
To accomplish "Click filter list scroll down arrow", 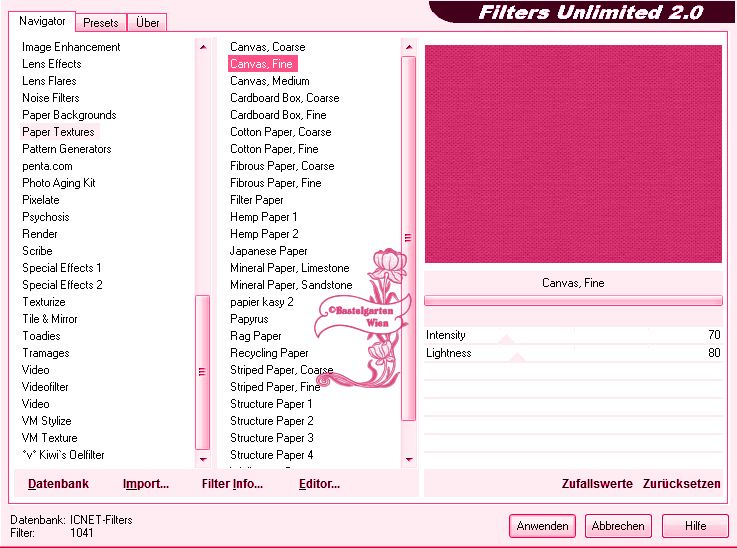I will pos(409,459).
